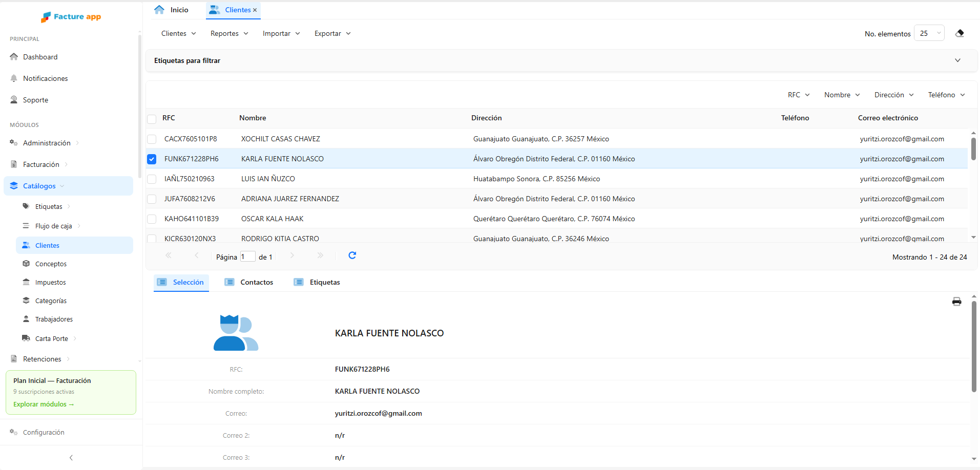
Task: Click the Configuración gears icon
Action: 14,432
